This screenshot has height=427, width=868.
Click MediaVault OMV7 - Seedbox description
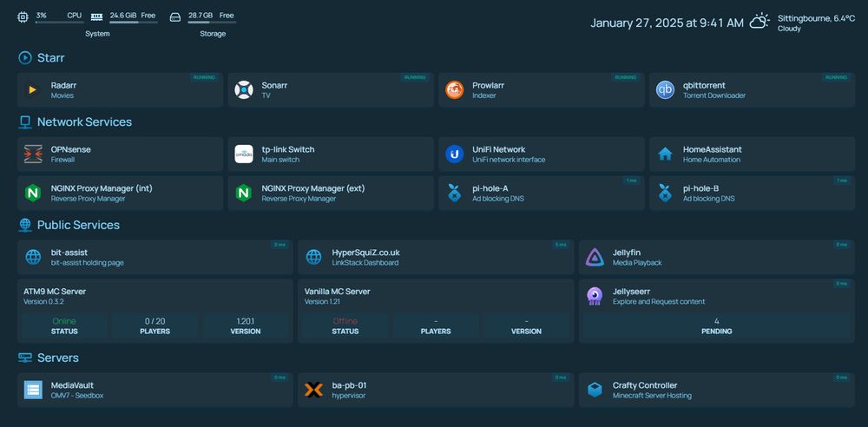[77, 396]
